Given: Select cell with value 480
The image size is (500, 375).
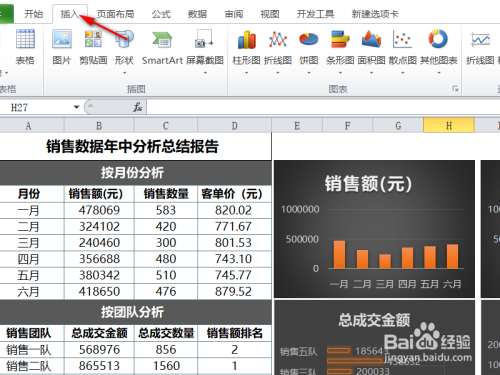Looking at the screenshot, I should tap(166, 259).
